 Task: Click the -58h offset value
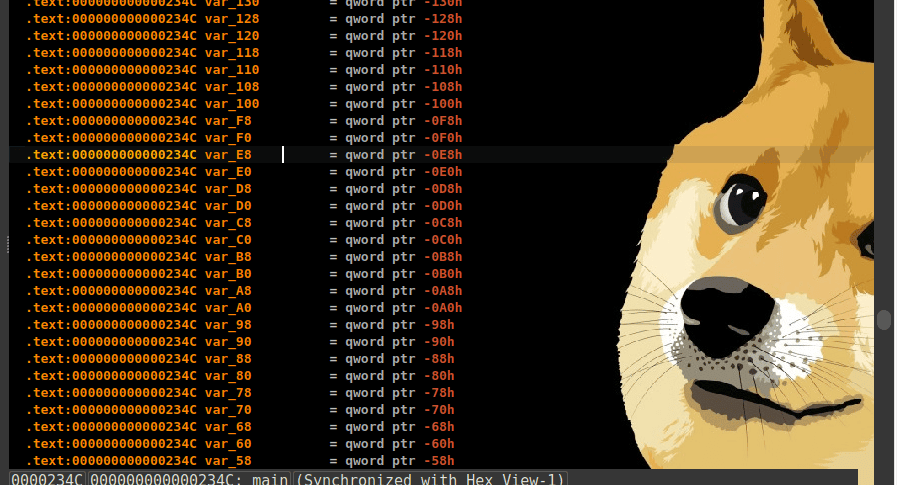[x=439, y=461]
